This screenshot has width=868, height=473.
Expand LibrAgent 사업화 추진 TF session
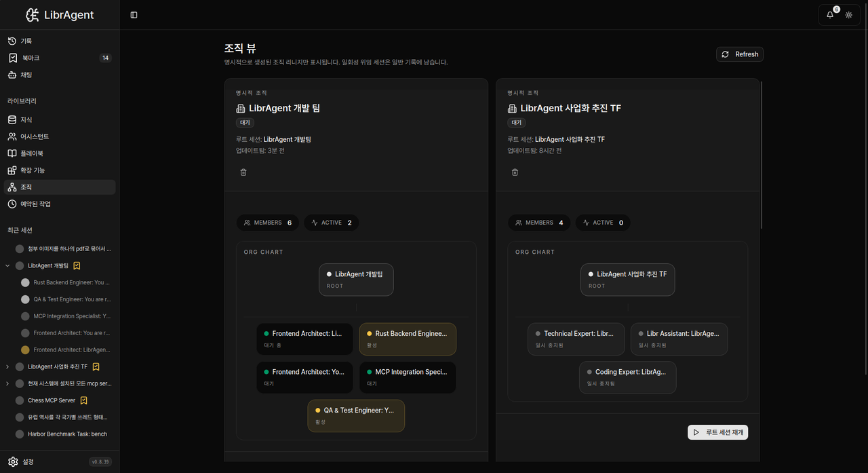pos(7,366)
